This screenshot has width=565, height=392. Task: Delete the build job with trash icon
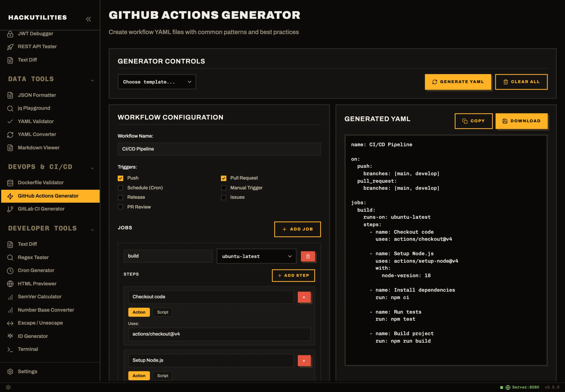[x=308, y=256]
